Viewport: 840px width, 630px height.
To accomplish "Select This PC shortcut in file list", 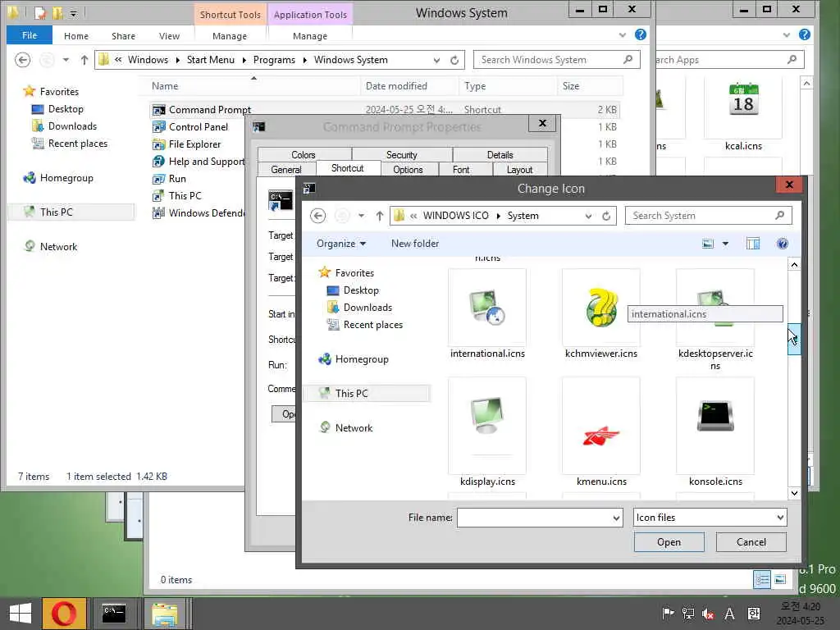I will [185, 195].
